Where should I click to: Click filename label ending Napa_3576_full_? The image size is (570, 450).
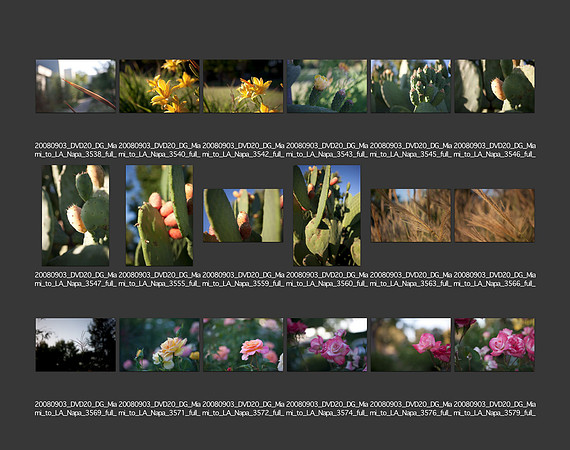(x=411, y=408)
